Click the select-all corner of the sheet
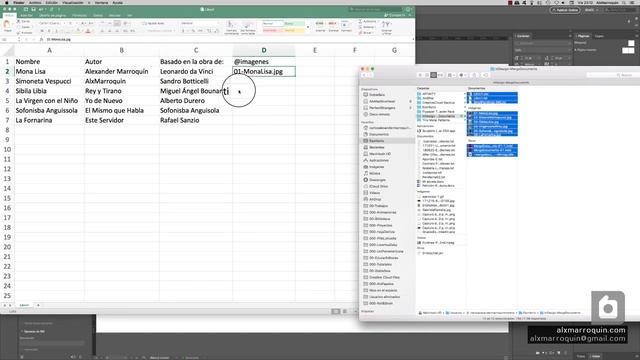The image size is (640, 360). click(x=7, y=51)
